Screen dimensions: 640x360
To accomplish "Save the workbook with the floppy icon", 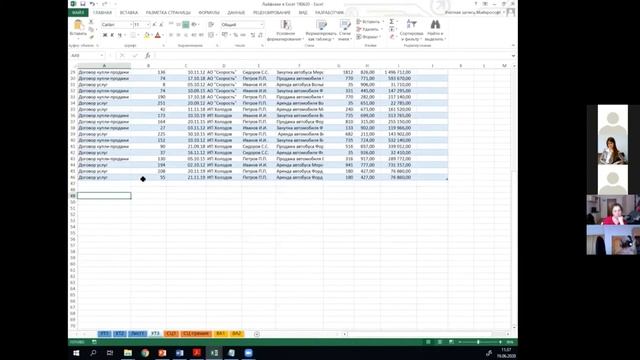I will click(83, 4).
